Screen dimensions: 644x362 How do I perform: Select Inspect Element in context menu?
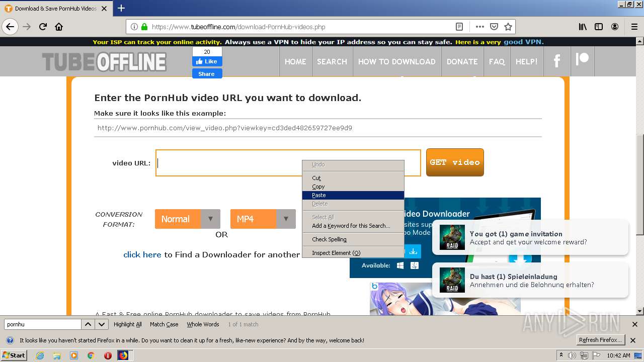click(353, 253)
